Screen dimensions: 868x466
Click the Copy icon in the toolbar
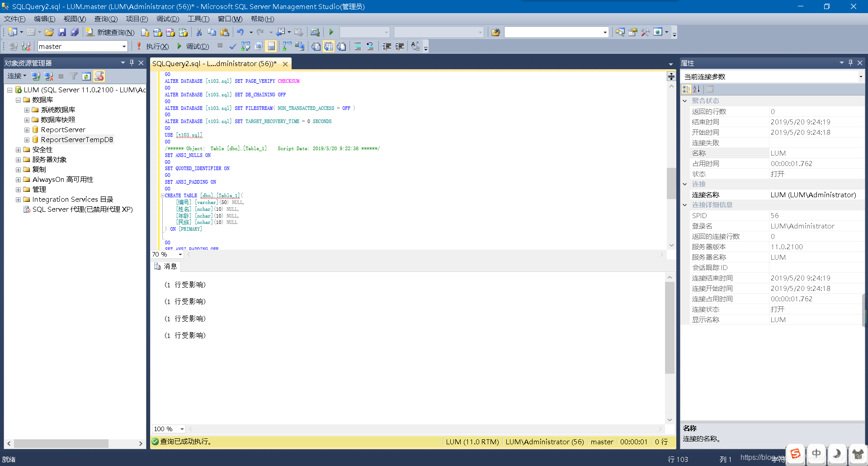212,32
